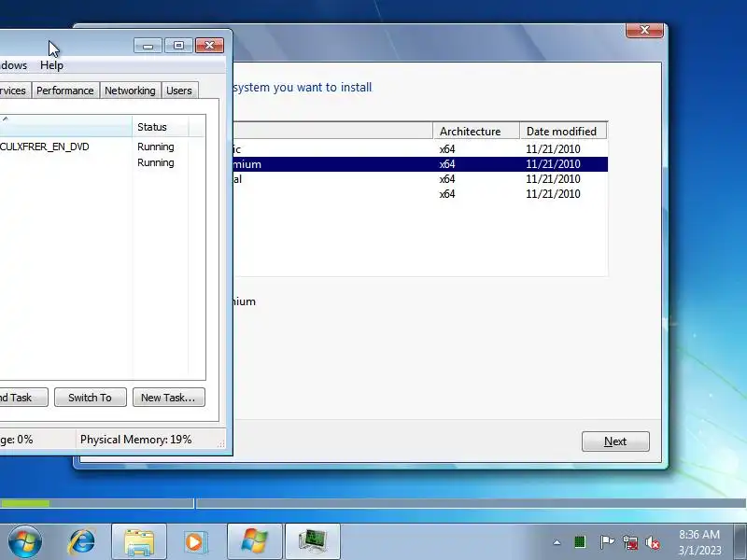Switch to the Users tab
The width and height of the screenshot is (747, 560).
tap(179, 91)
